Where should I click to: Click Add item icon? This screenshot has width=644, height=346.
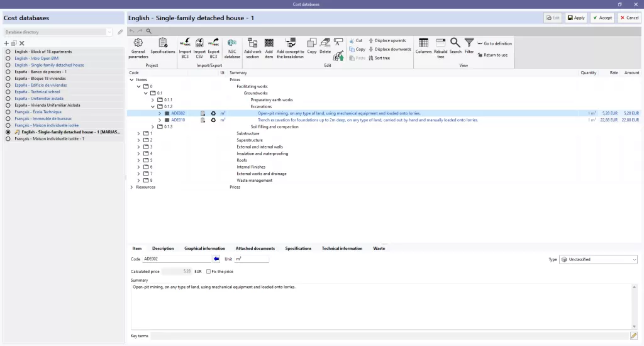269,48
